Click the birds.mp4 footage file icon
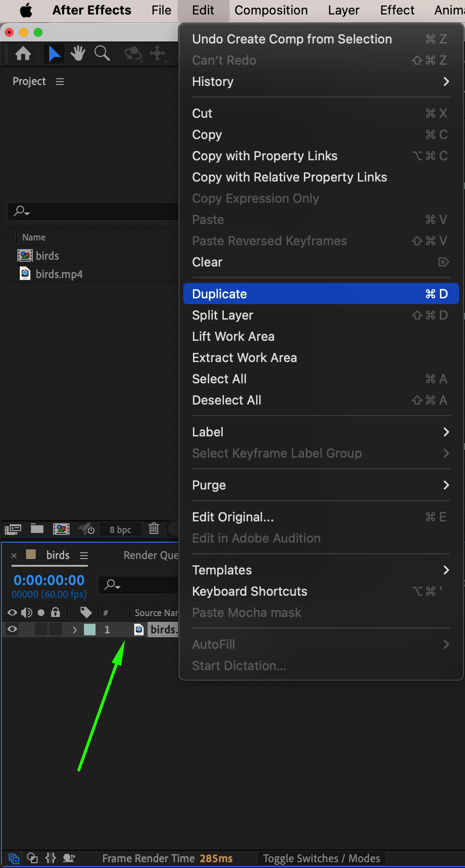This screenshot has height=868, width=465. (x=25, y=274)
